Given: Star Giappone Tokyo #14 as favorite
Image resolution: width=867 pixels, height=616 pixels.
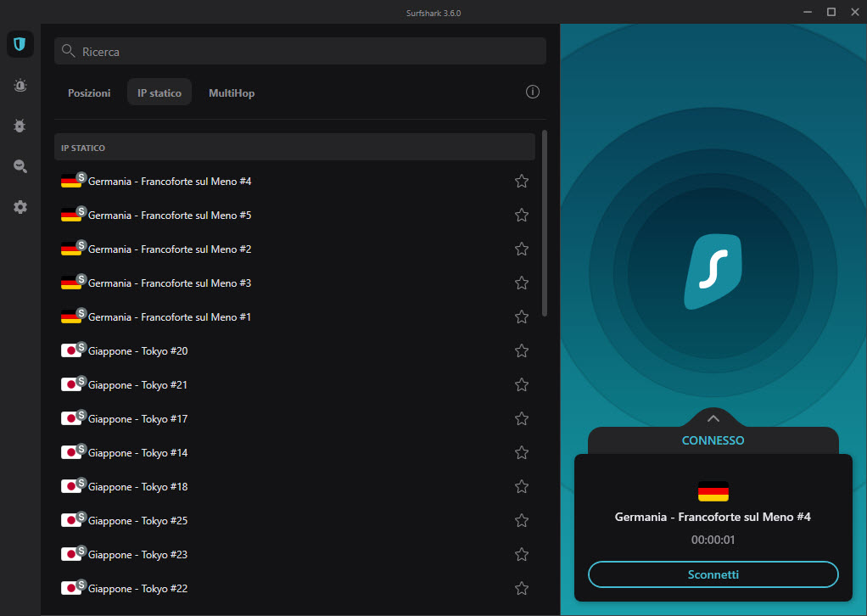Looking at the screenshot, I should tap(522, 453).
